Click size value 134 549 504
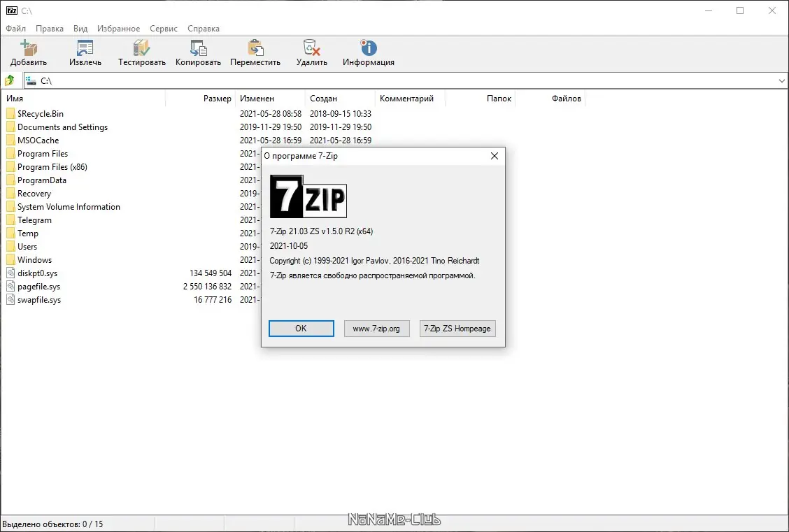 pyautogui.click(x=211, y=273)
